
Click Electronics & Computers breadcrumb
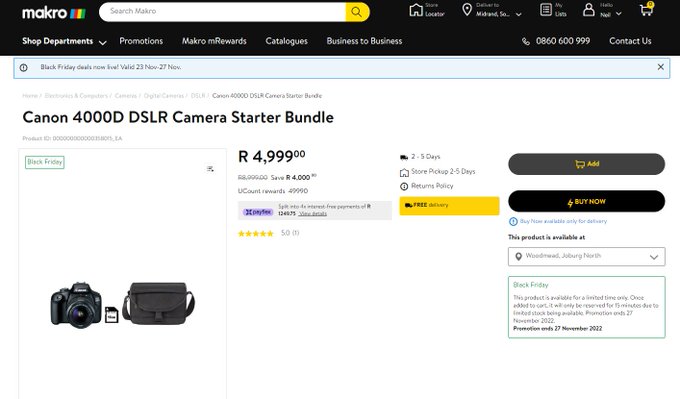[76, 96]
